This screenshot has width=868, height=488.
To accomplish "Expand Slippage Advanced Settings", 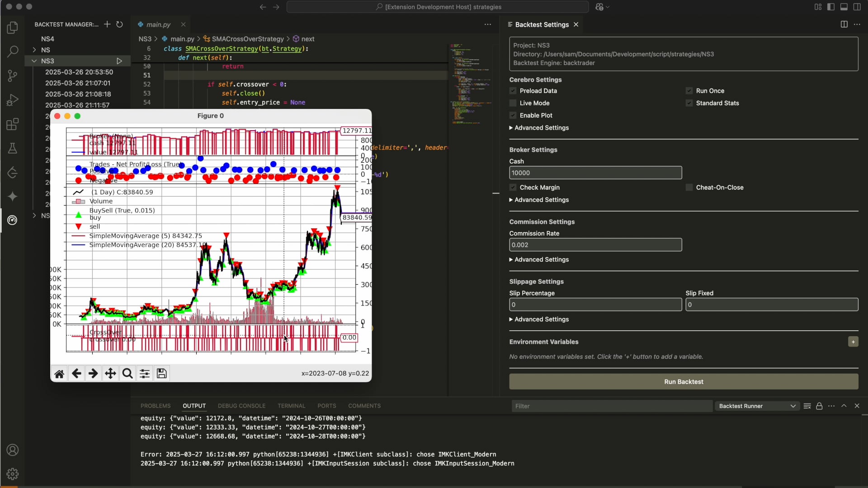I will pyautogui.click(x=539, y=319).
